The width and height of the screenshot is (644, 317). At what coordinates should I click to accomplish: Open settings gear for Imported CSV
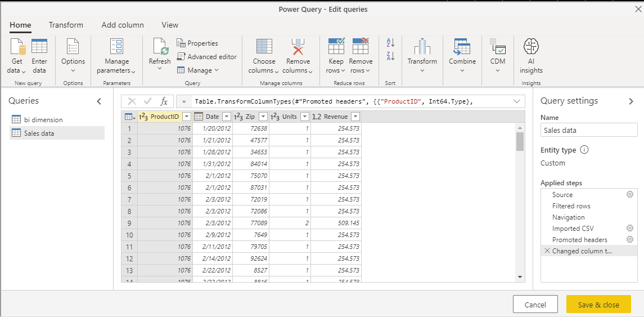[x=629, y=228]
